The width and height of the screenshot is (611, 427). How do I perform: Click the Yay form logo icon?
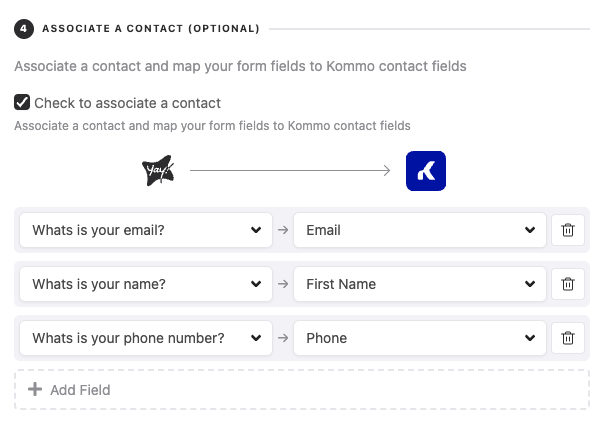coord(158,171)
